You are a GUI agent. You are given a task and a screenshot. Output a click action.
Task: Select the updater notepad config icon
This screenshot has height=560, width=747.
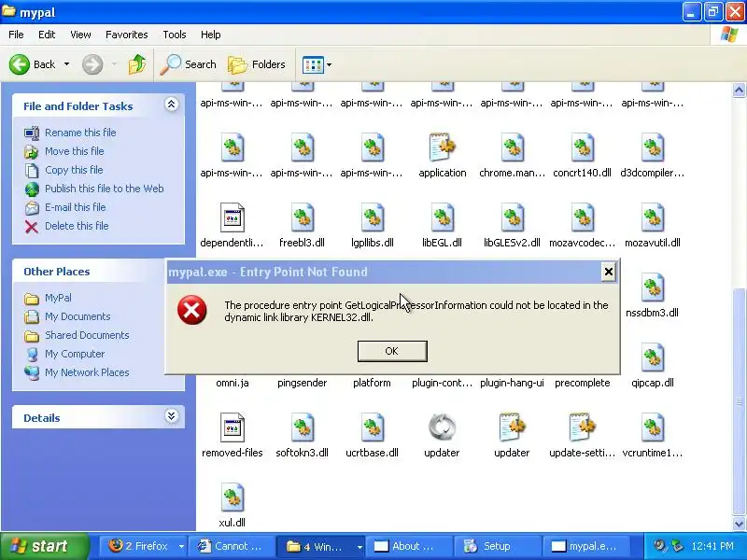tap(512, 427)
